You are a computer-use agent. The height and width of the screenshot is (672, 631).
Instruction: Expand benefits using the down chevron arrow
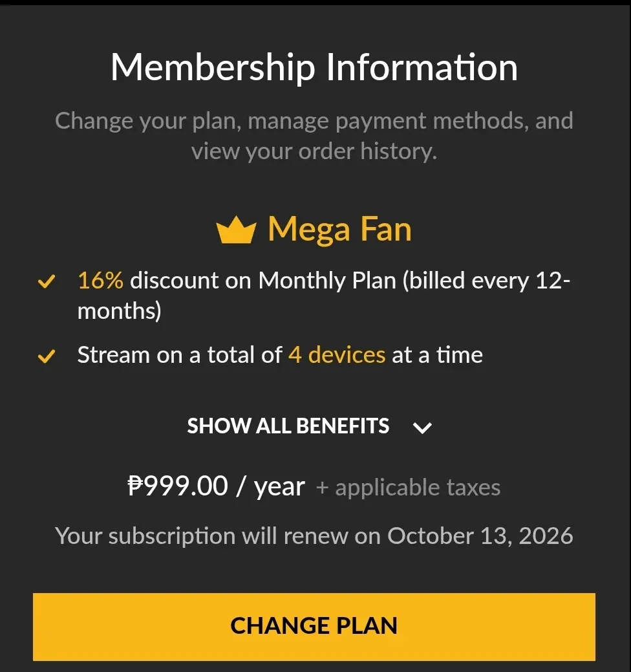pos(422,428)
